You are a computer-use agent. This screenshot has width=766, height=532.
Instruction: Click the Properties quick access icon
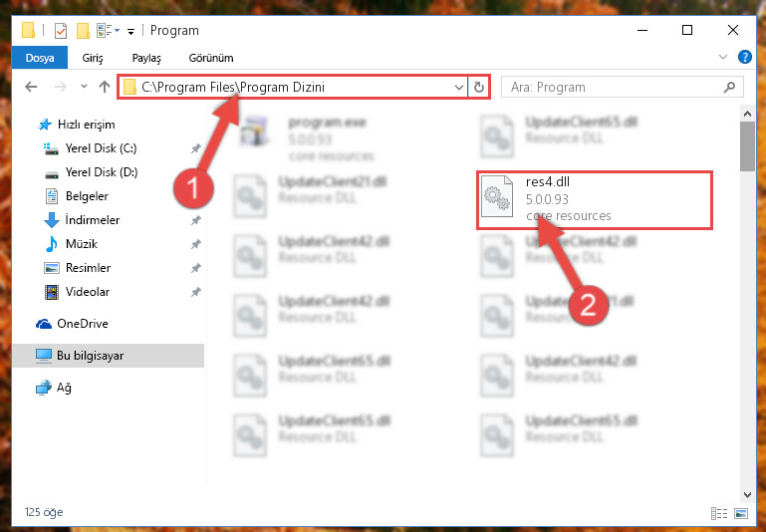pos(60,31)
